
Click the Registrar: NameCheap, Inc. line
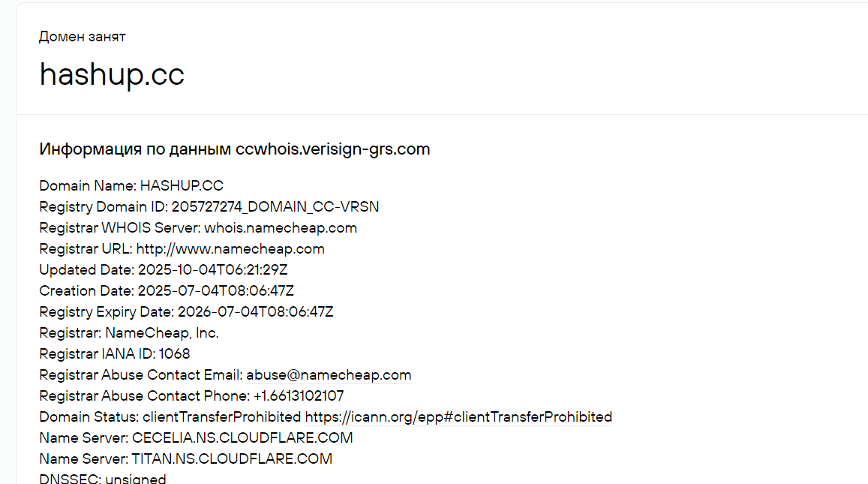coord(129,333)
